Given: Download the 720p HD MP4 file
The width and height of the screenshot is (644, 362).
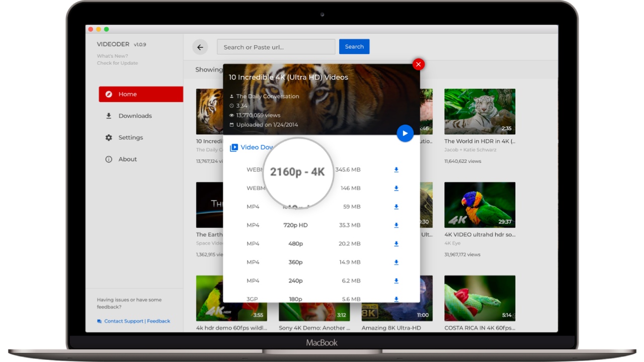Looking at the screenshot, I should [396, 225].
